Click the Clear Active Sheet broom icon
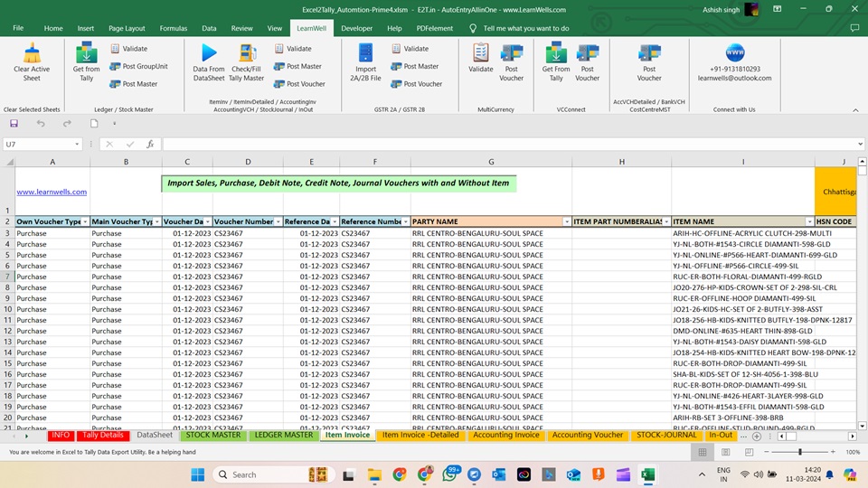The width and height of the screenshot is (868, 488). click(x=32, y=53)
